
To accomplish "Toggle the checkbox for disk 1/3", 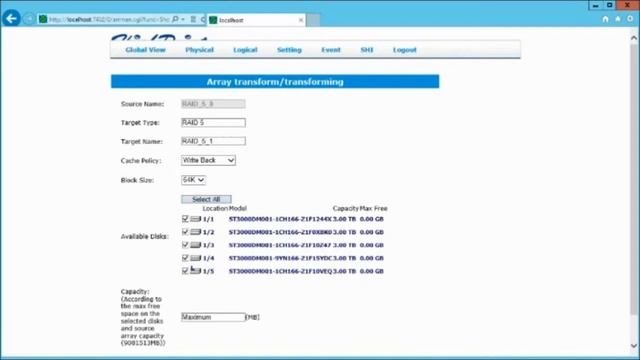I will click(x=185, y=245).
